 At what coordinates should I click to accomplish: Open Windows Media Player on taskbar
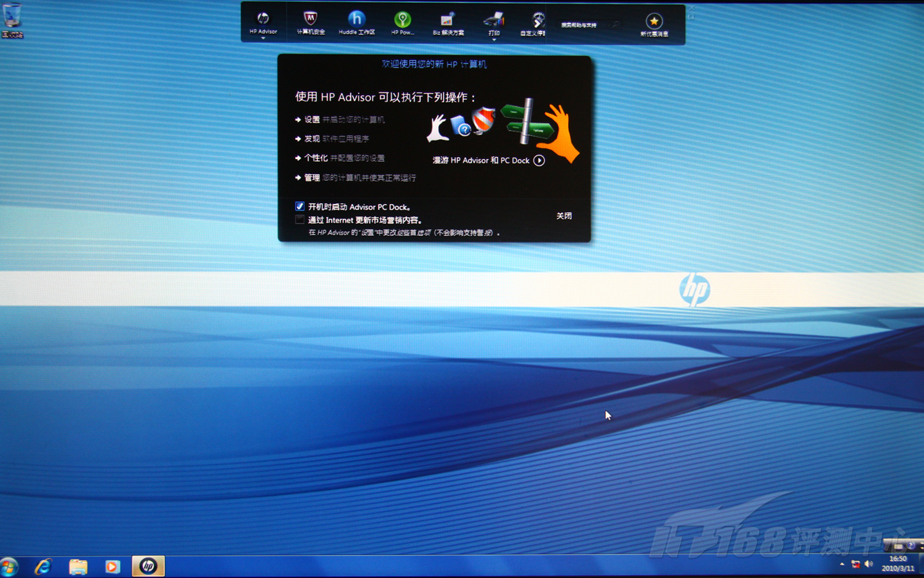pyautogui.click(x=113, y=567)
